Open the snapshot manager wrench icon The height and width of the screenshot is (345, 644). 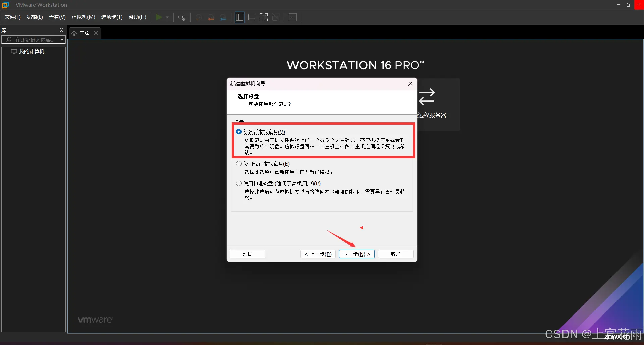223,17
